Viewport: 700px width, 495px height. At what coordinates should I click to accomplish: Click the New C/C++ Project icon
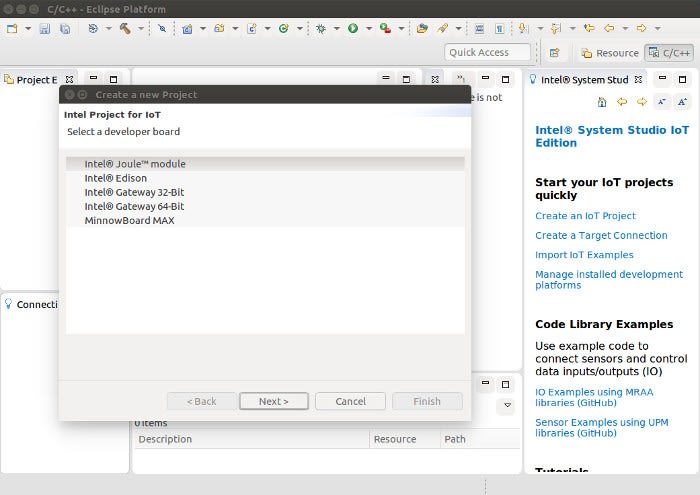pyautogui.click(x=188, y=29)
